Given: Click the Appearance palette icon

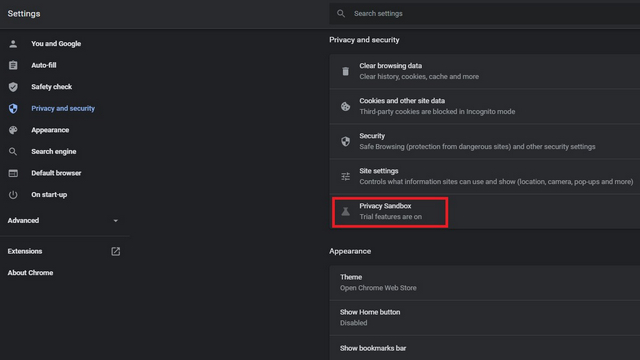Looking at the screenshot, I should 13,130.
